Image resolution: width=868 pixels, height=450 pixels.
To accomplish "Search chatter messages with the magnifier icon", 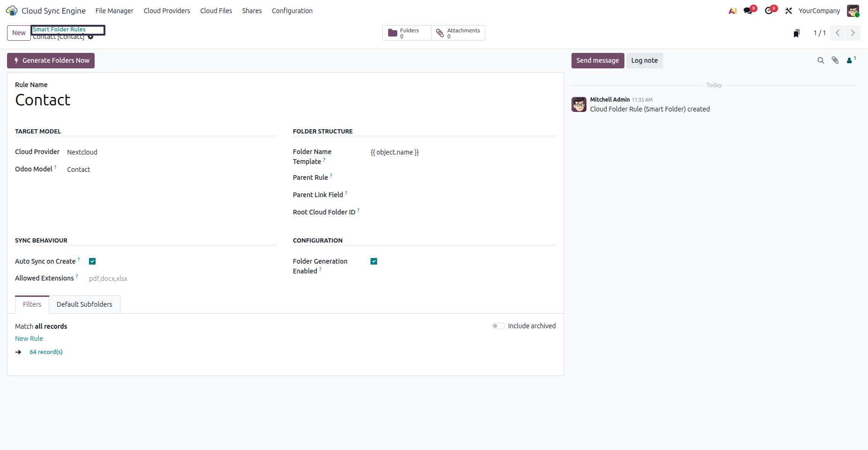I will point(821,60).
